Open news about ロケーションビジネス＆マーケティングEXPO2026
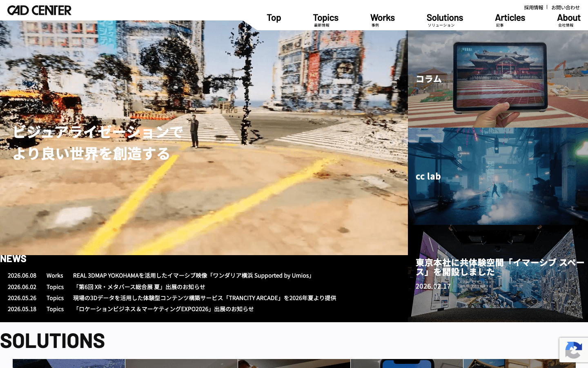Viewport: 588px width, 368px height. coord(163,309)
